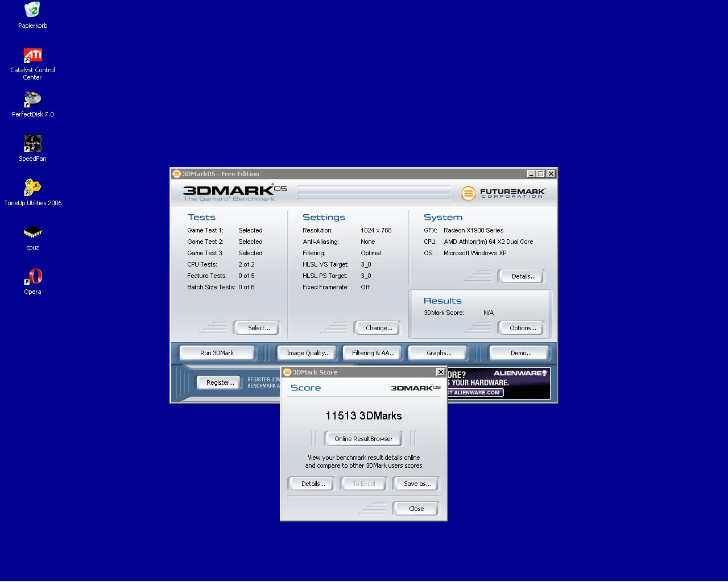Open Filtering & AA... dialog
The height and width of the screenshot is (582, 728).
[373, 353]
